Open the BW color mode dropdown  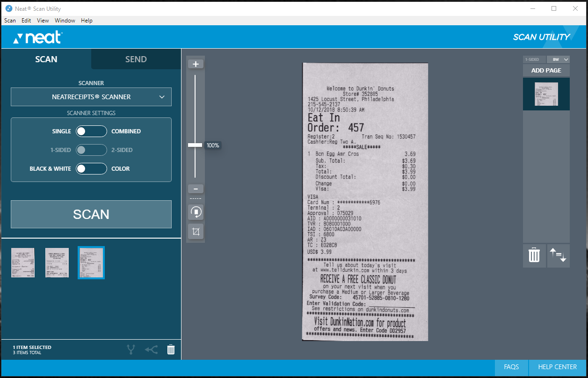[559, 59]
